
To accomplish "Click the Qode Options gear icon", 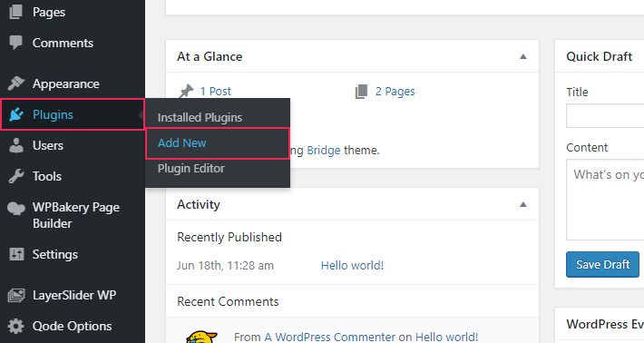I will pyautogui.click(x=16, y=326).
